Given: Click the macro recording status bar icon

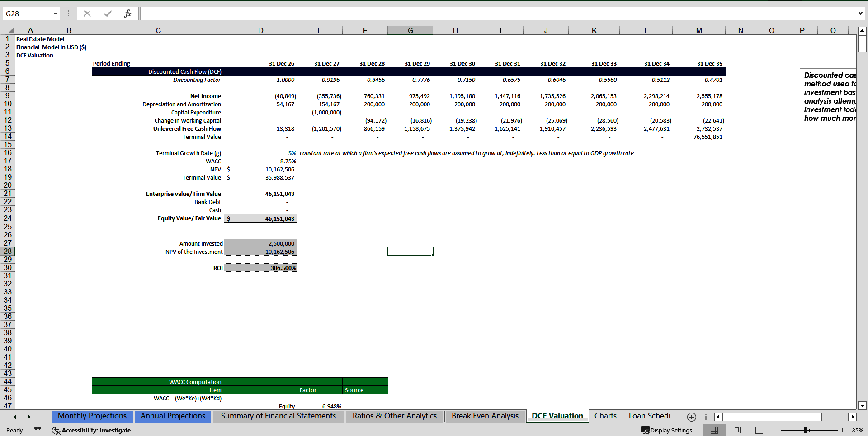Looking at the screenshot, I should tap(38, 430).
